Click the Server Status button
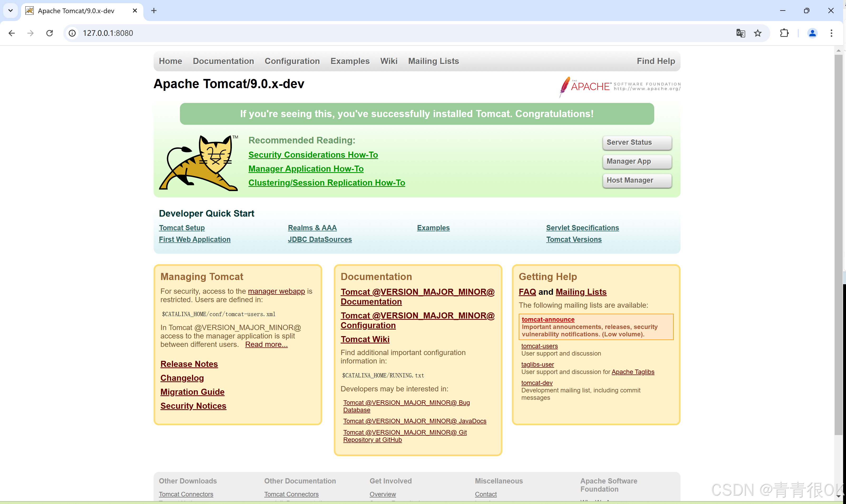 tap(637, 142)
